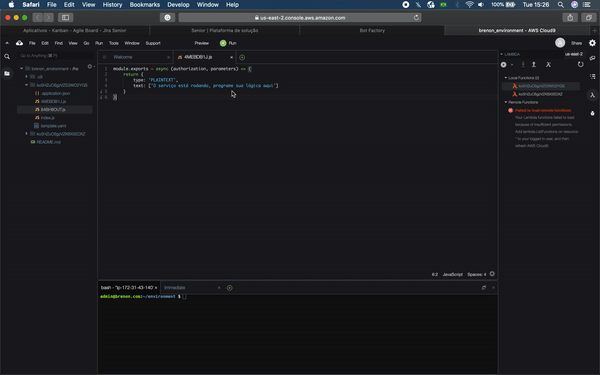Select the second local Lambda function ending EDXZ
This screenshot has width=600, height=375.
(x=541, y=94)
